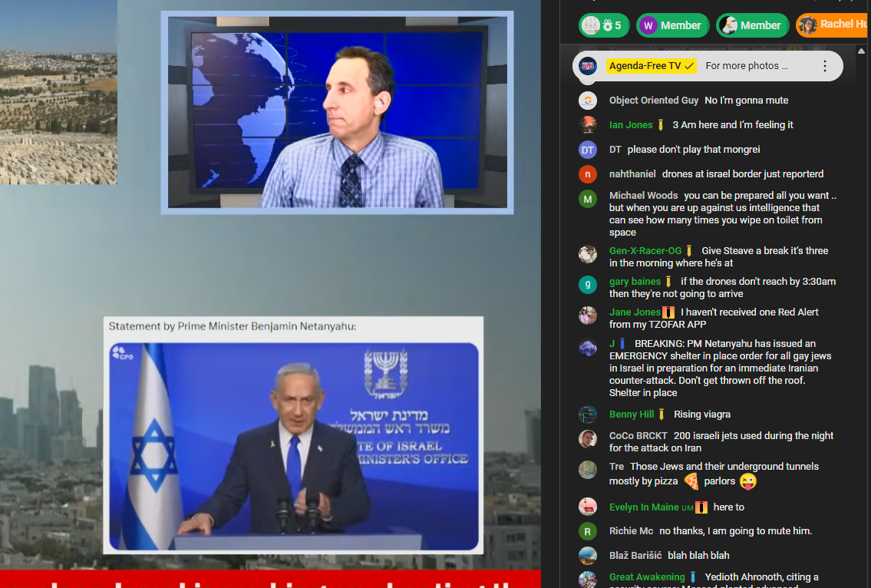Click Agenda-Free TV channel avatar in pinned message
This screenshot has width=871, height=588.
coord(588,66)
